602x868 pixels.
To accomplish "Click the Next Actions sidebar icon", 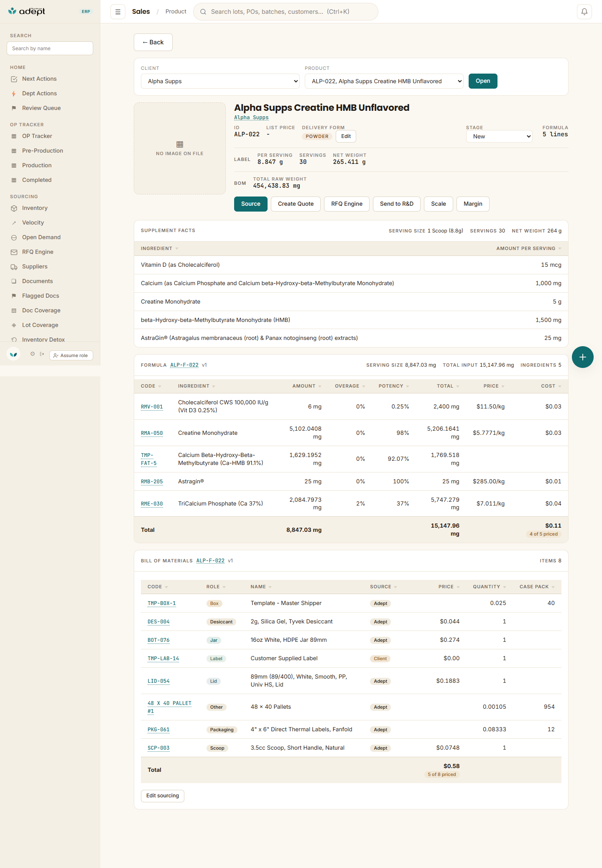I will (14, 79).
